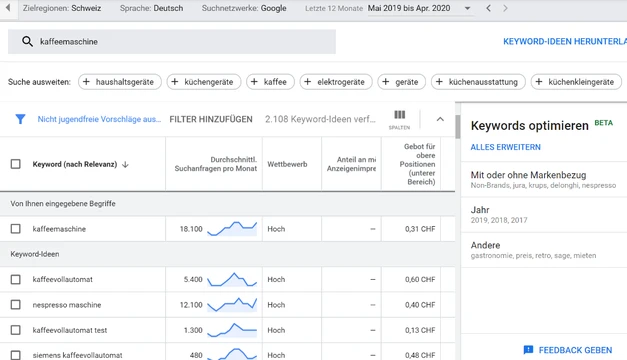Sort by Durchschnittl. Suchanfragen pro Monat column

(216, 164)
